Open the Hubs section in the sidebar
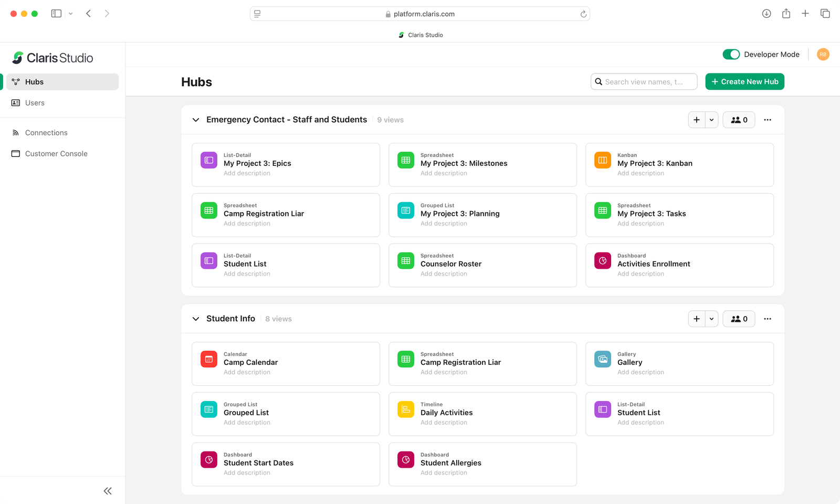This screenshot has width=840, height=504. (x=34, y=81)
